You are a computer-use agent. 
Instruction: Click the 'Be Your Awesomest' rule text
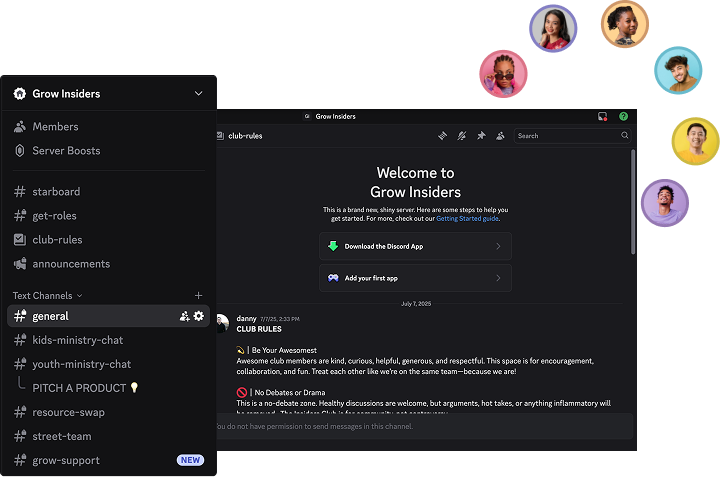tap(284, 350)
